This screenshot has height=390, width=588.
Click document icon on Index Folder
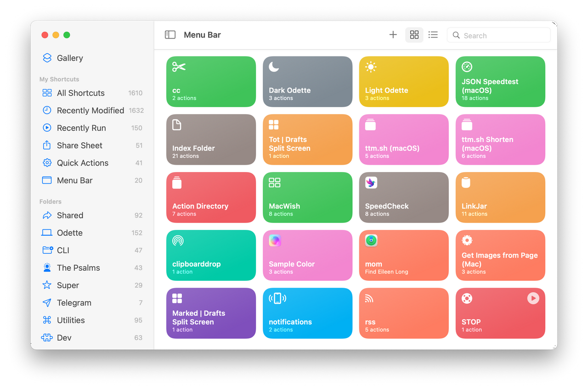pos(177,125)
